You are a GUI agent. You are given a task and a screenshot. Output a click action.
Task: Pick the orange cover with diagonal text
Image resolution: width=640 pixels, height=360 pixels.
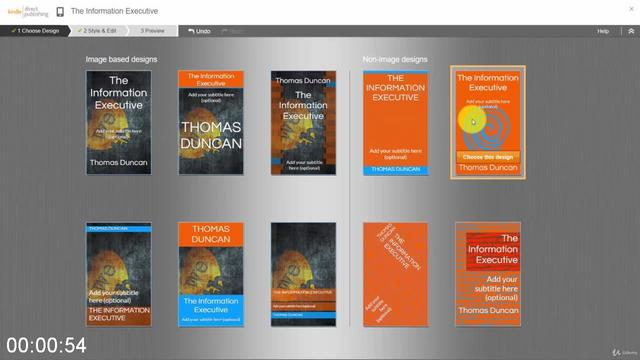(396, 274)
